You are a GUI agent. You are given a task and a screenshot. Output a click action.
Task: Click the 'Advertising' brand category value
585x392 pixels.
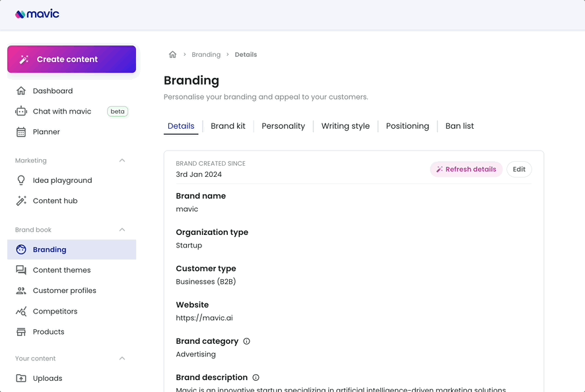tap(196, 354)
